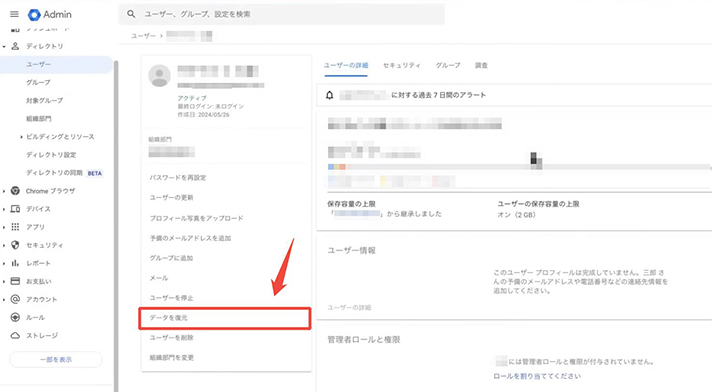Image resolution: width=712 pixels, height=392 pixels.
Task: Open the ユーザー情報 section
Action: pyautogui.click(x=351, y=250)
